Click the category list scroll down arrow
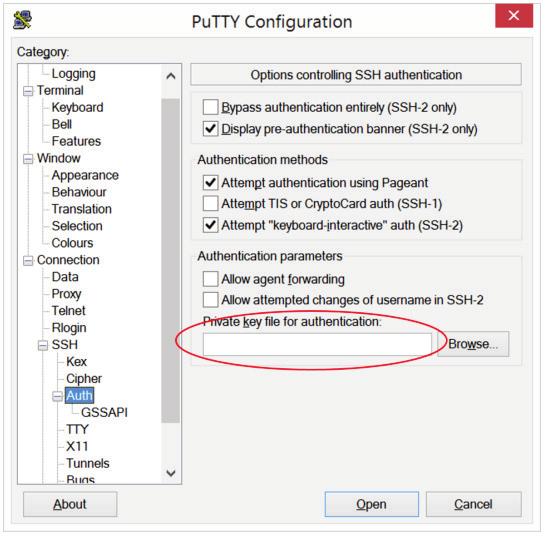This screenshot has height=536, width=546. pyautogui.click(x=171, y=473)
